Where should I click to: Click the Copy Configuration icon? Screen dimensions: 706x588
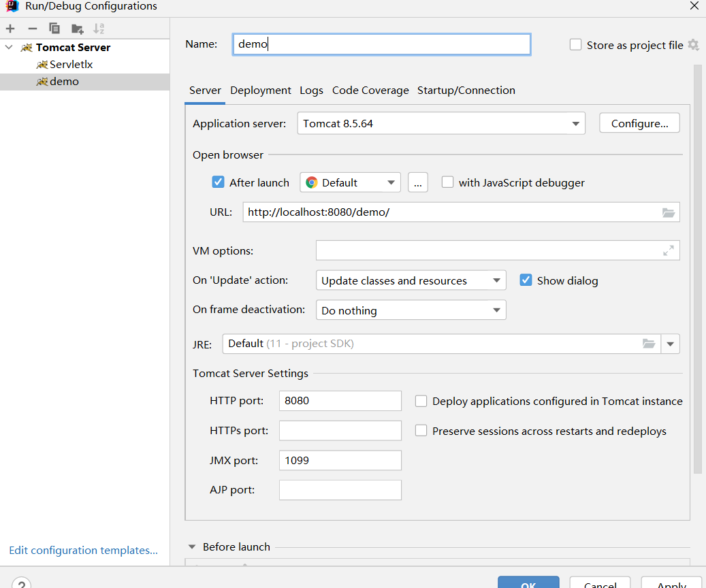[x=54, y=29]
